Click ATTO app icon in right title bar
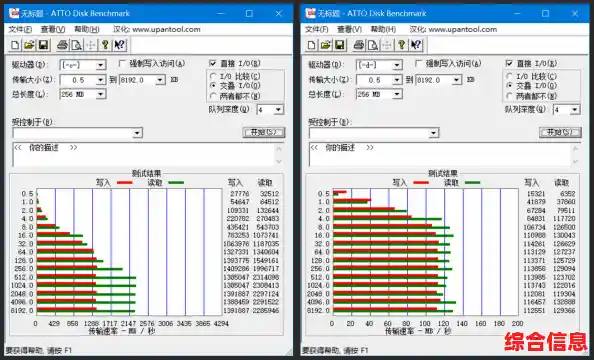Viewport: 594px width, 360px height. 311,13
